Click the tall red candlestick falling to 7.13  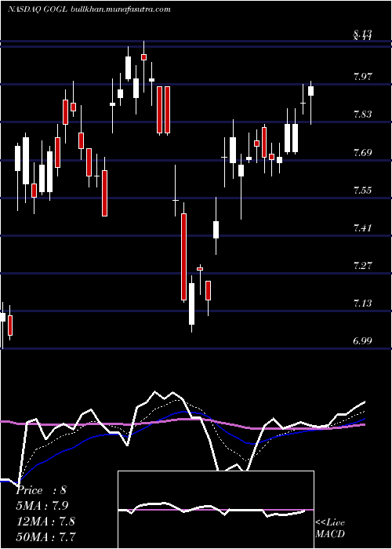[x=183, y=256]
